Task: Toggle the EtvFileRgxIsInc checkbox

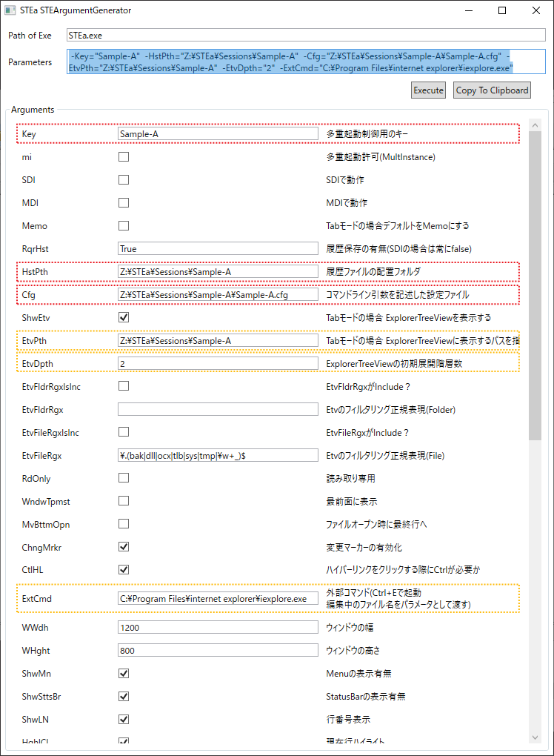Action: click(x=124, y=432)
